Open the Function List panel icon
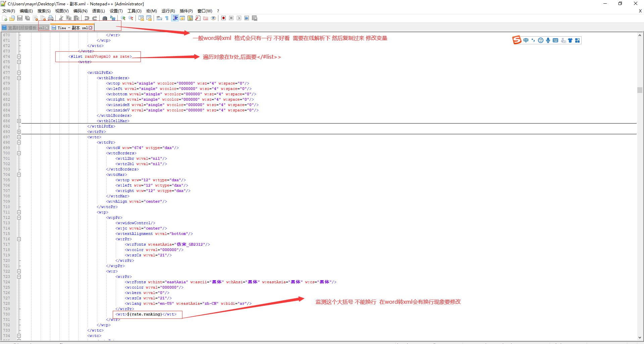The width and height of the screenshot is (644, 344). [198, 18]
